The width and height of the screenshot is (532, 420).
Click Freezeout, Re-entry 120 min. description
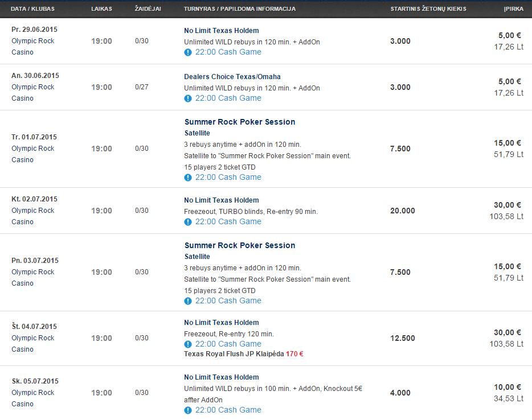coord(229,334)
